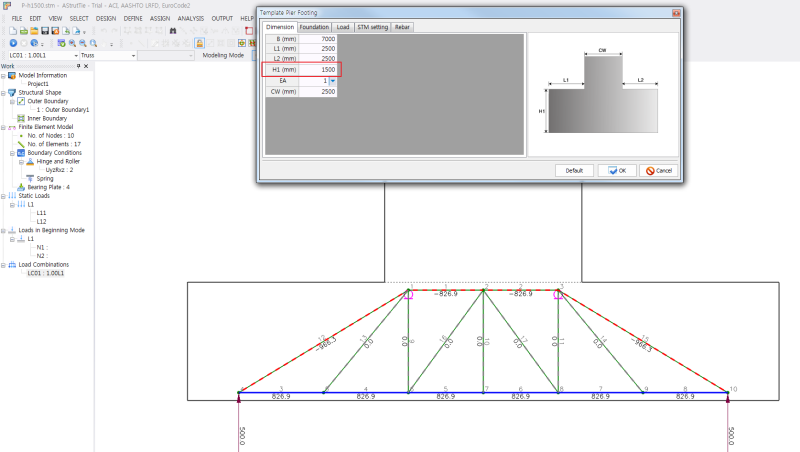Open the dropdown arrow beside export icon

coord(84,32)
